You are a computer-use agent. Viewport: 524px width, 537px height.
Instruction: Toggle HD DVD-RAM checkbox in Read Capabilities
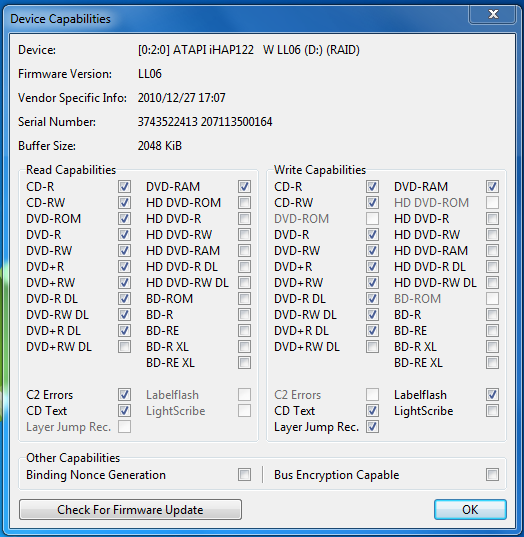(244, 251)
